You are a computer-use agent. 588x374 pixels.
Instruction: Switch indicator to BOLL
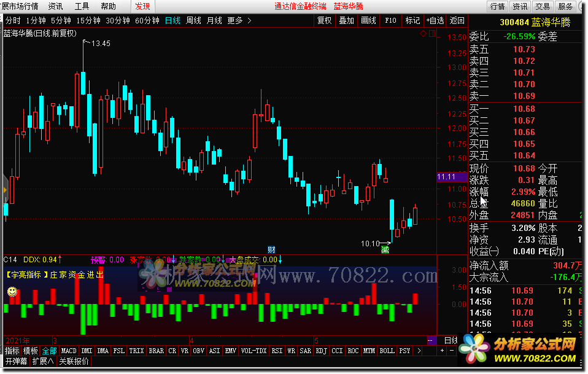click(x=387, y=351)
